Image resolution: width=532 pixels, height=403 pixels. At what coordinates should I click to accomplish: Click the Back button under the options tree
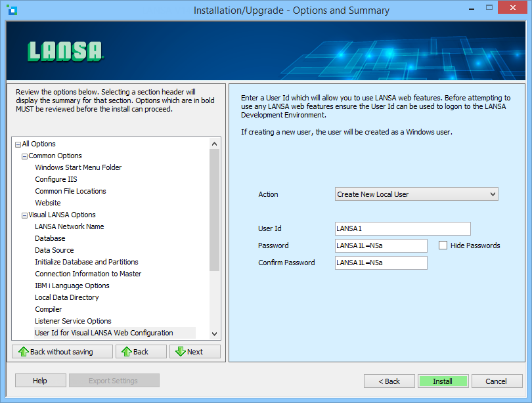pyautogui.click(x=141, y=352)
